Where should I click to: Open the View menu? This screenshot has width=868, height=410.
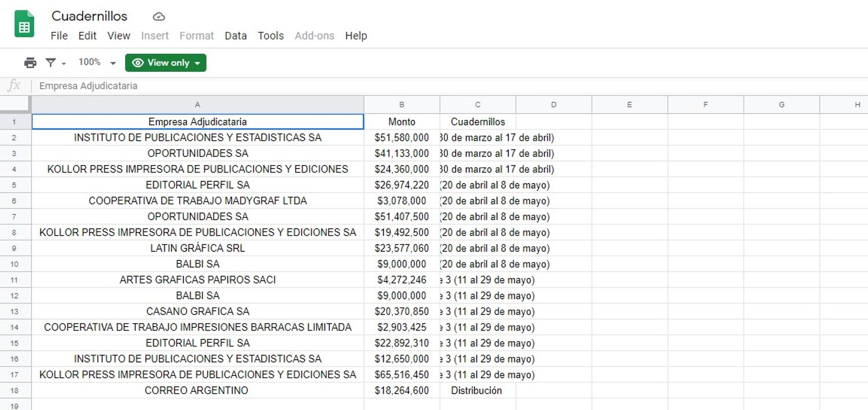(x=119, y=35)
